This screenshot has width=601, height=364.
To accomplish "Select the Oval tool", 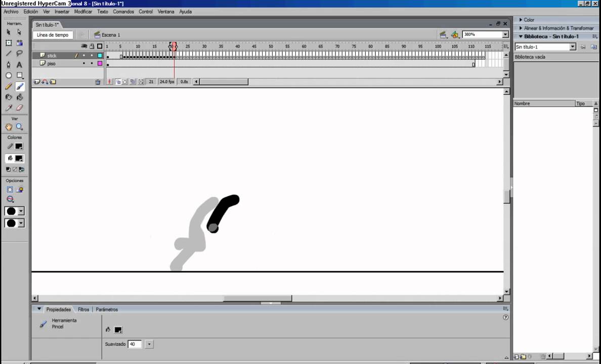I will click(x=9, y=75).
